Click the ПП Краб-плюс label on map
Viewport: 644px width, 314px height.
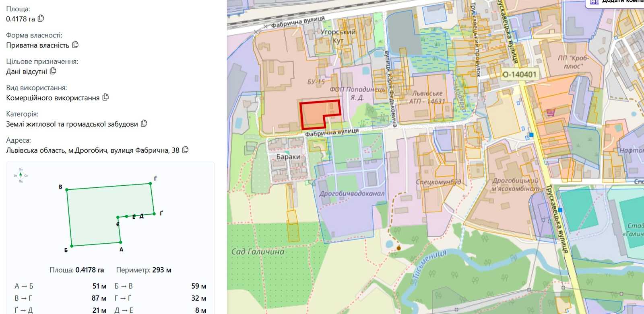click(573, 62)
